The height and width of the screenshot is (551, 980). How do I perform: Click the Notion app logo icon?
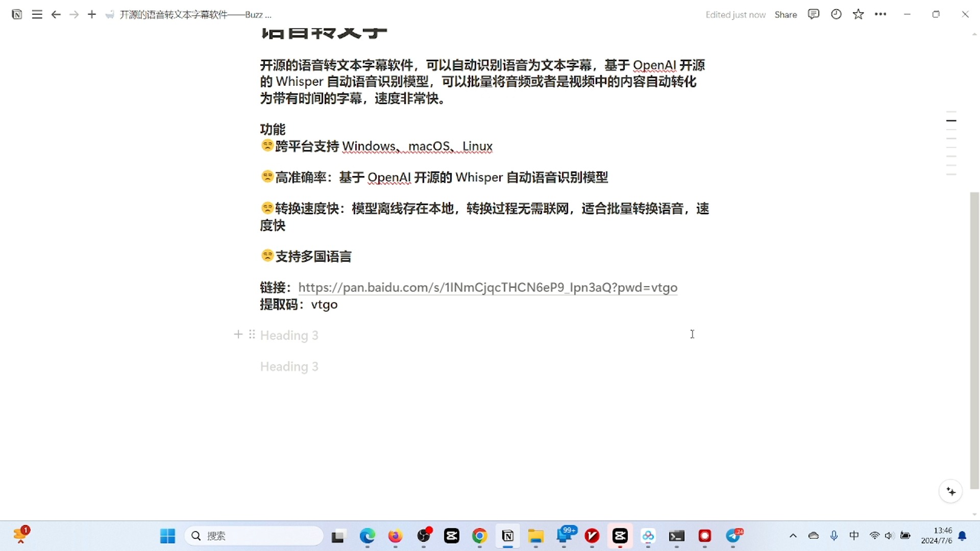[x=17, y=14]
